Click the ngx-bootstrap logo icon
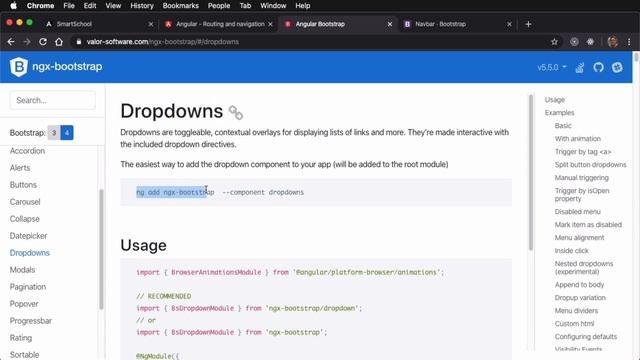 pos(19,67)
